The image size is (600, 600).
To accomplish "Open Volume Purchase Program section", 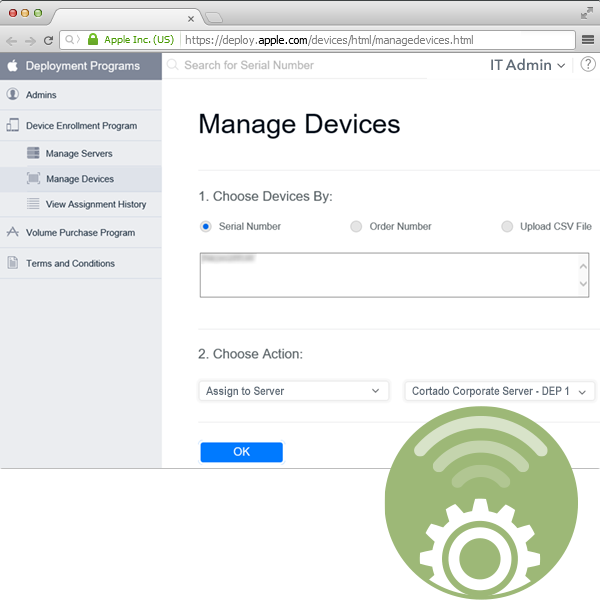I will click(x=81, y=233).
